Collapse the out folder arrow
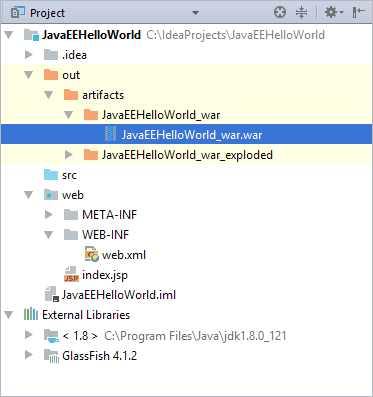This screenshot has width=373, height=397. tap(29, 75)
